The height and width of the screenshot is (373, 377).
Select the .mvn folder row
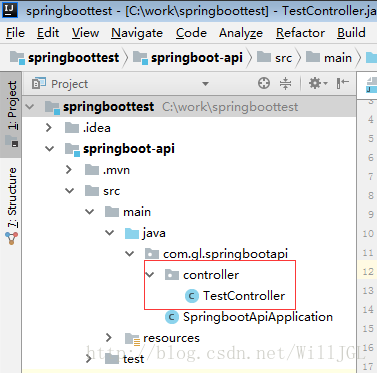point(189,170)
